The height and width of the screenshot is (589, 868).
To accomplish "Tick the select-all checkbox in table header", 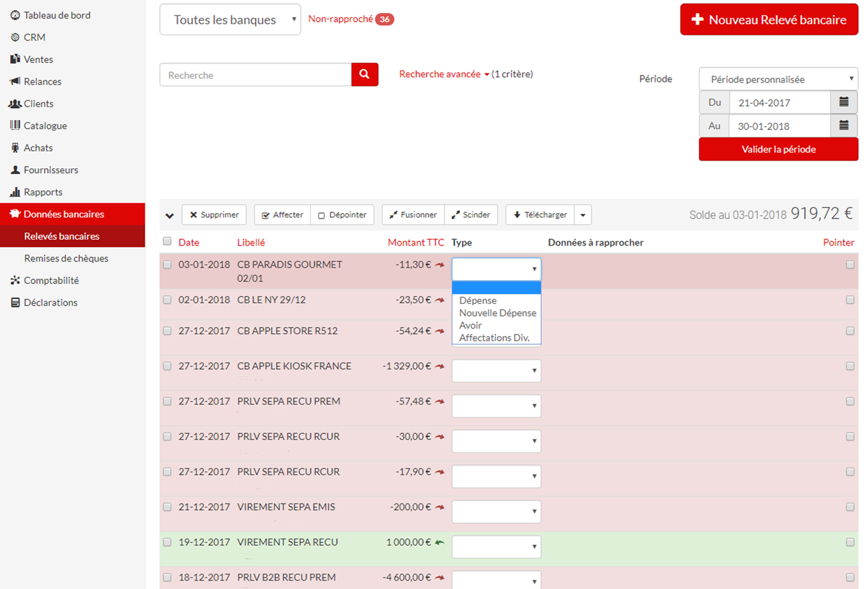I will [x=167, y=241].
